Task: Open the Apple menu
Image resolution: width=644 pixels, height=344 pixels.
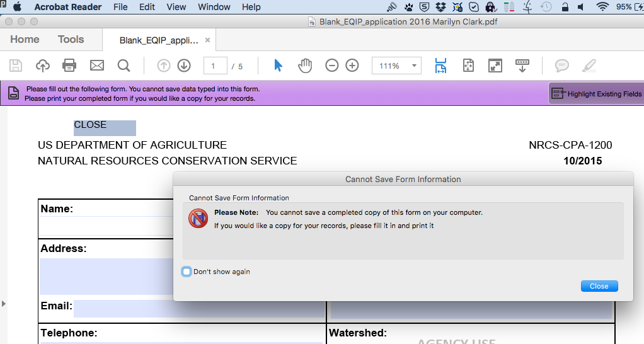Action: click(x=17, y=7)
